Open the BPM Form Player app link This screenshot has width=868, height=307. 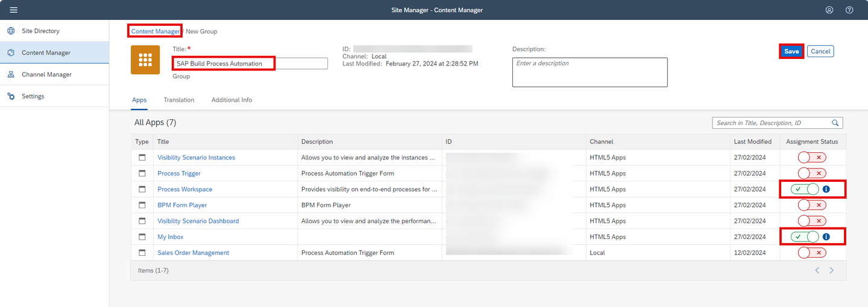click(x=182, y=205)
